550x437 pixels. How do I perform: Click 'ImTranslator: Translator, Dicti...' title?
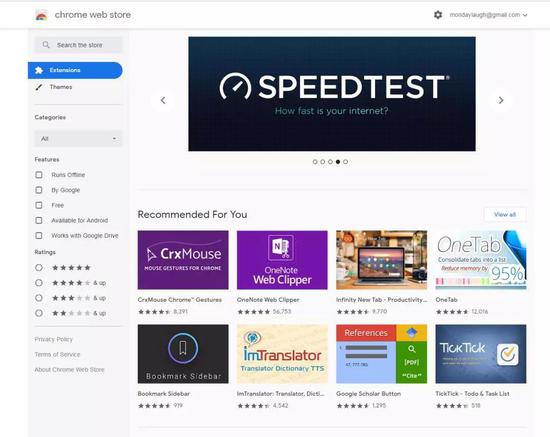281,394
